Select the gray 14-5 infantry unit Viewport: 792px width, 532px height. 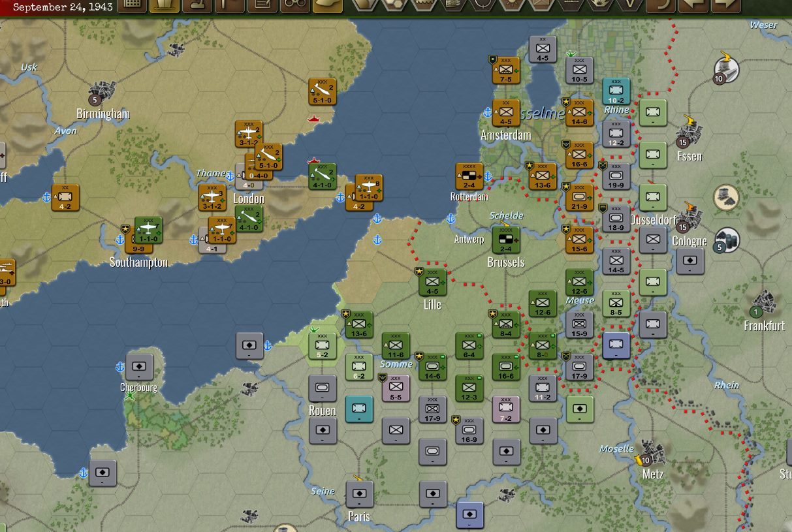point(616,261)
